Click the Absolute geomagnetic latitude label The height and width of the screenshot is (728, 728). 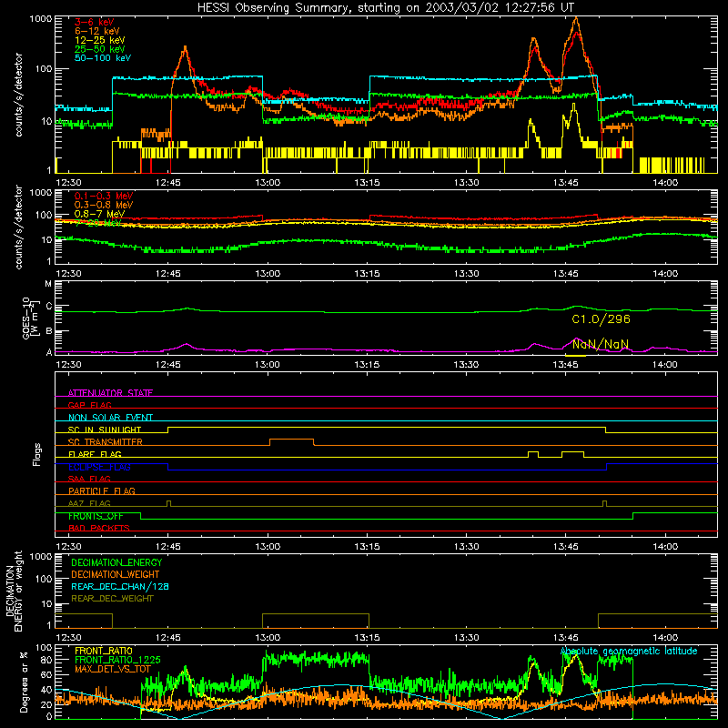click(629, 651)
